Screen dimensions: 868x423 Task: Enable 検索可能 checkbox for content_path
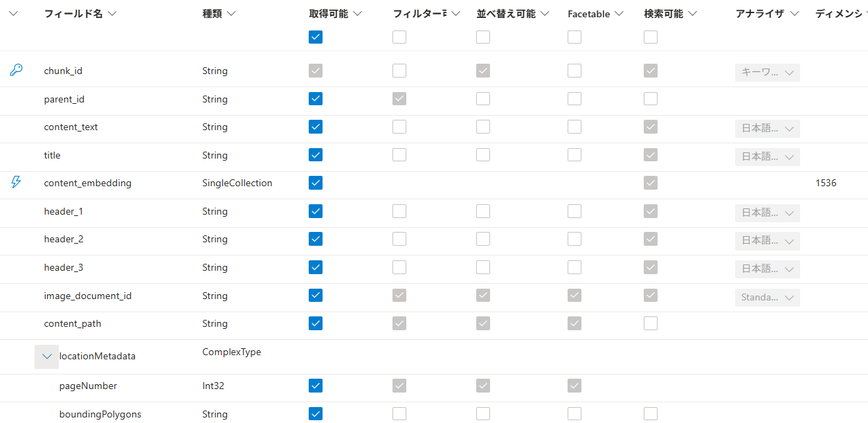[651, 323]
